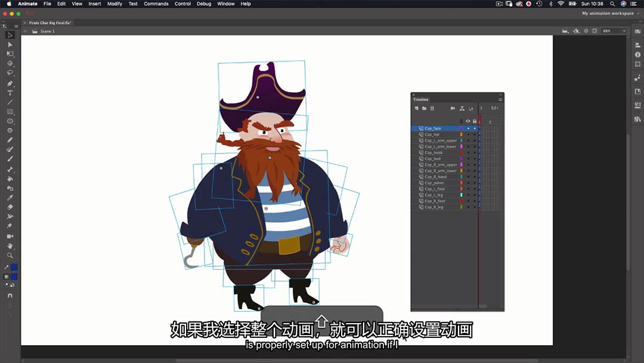Open the Insert menu
This screenshot has width=644, height=363.
pyautogui.click(x=94, y=4)
